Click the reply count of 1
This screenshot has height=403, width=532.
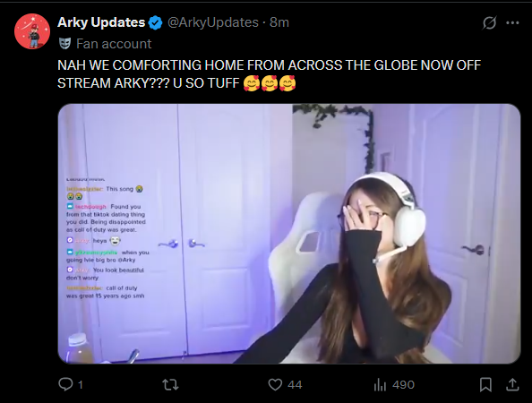(81, 385)
